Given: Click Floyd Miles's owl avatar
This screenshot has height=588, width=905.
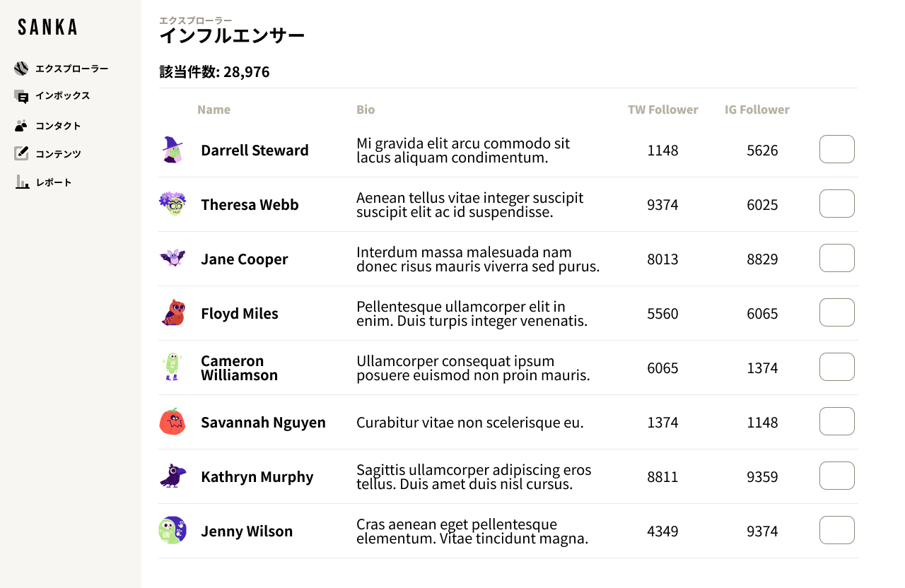Looking at the screenshot, I should (x=173, y=313).
